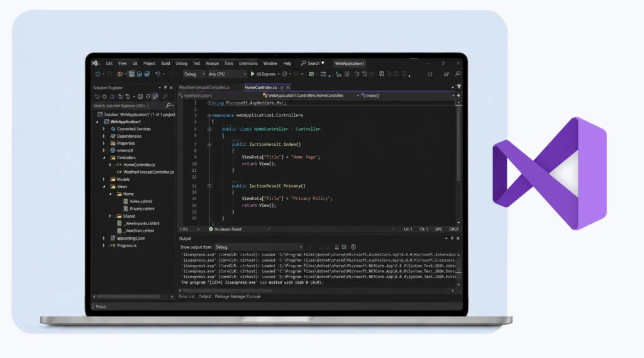
Task: Click the Search button in the title bar
Action: (313, 64)
